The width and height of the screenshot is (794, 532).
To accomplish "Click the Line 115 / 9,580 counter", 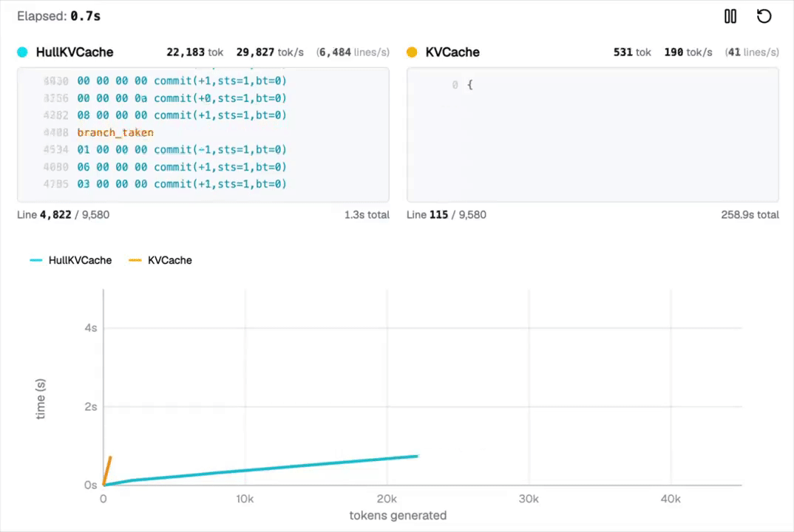I will click(447, 215).
